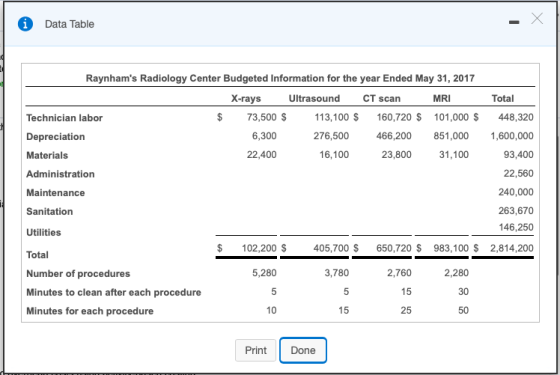Click total technician labor value 448,320

pos(516,117)
